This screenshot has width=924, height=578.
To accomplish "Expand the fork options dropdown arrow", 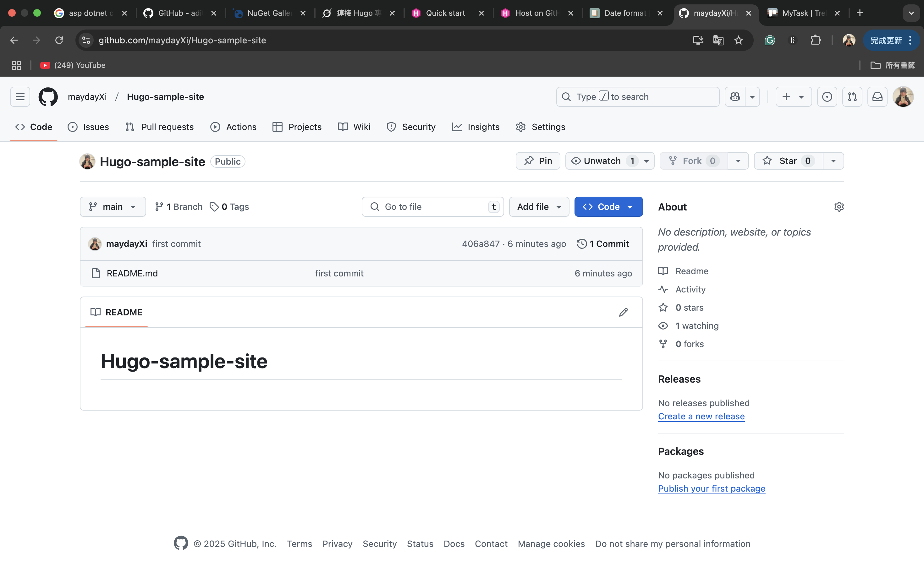I will click(738, 161).
